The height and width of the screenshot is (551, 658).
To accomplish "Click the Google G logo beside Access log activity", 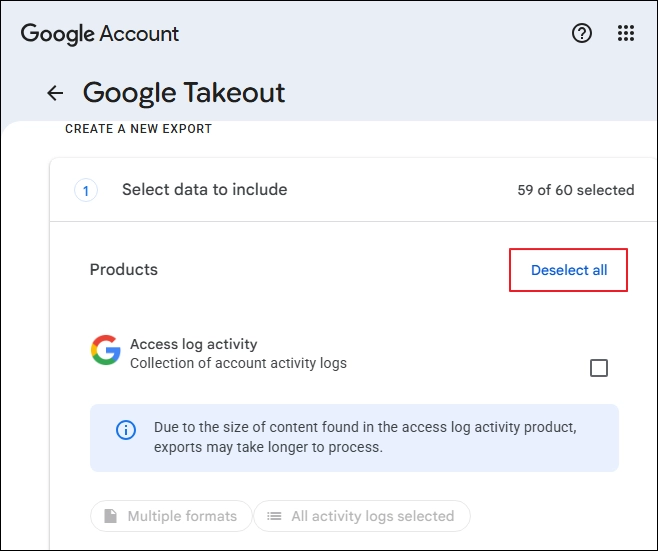I will [x=106, y=350].
